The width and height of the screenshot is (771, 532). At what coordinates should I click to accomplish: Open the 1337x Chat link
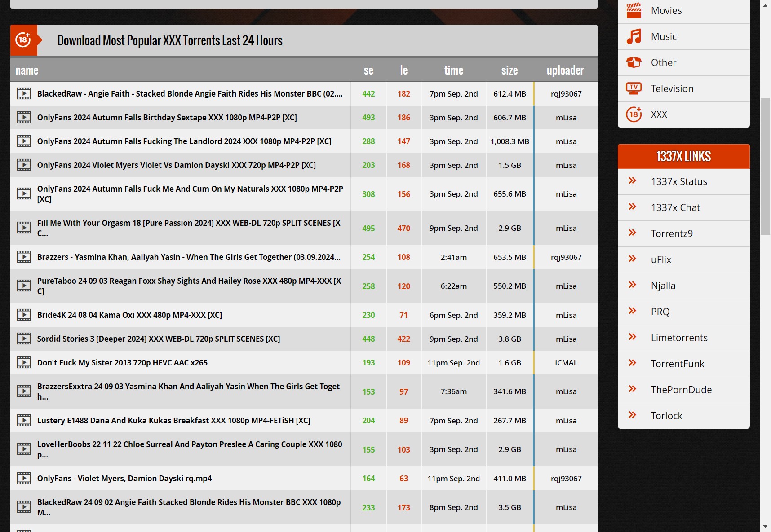click(675, 208)
